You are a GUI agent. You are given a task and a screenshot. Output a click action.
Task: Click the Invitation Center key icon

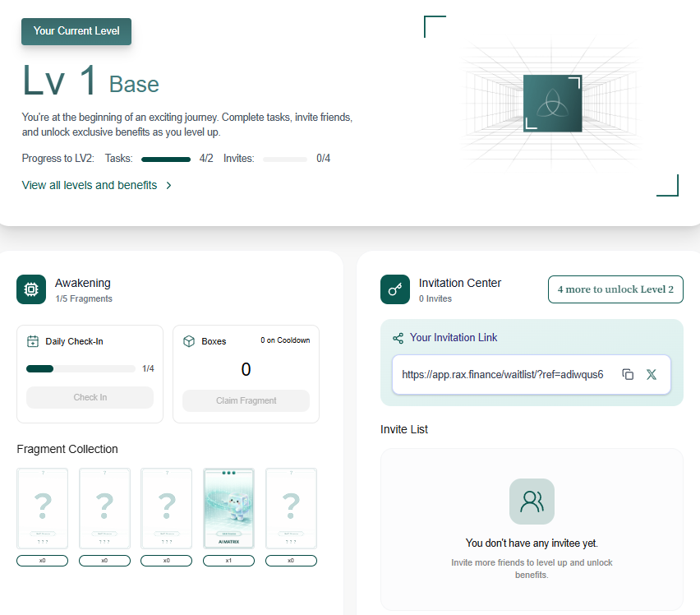tap(395, 289)
